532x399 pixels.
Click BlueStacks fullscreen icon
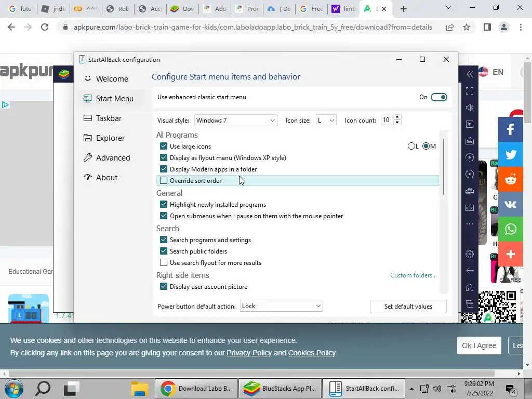[470, 91]
